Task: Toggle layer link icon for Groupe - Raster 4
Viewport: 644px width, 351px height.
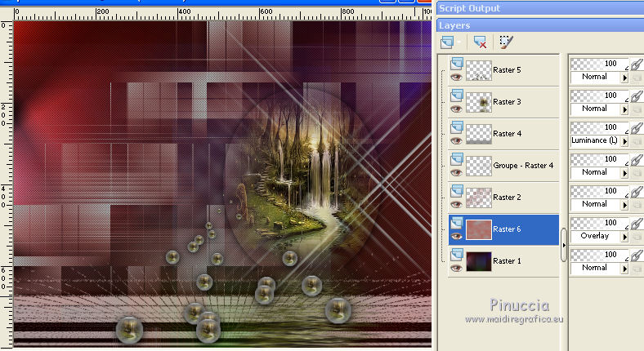Action: click(x=636, y=160)
